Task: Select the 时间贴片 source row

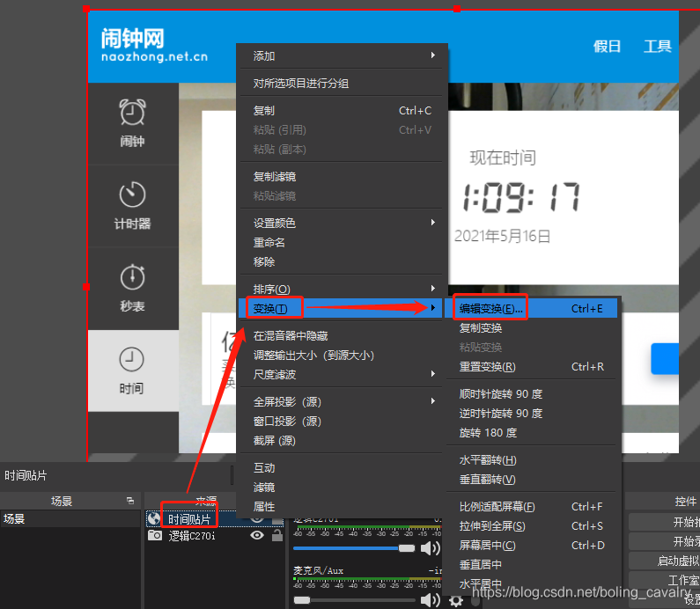Action: (215, 519)
